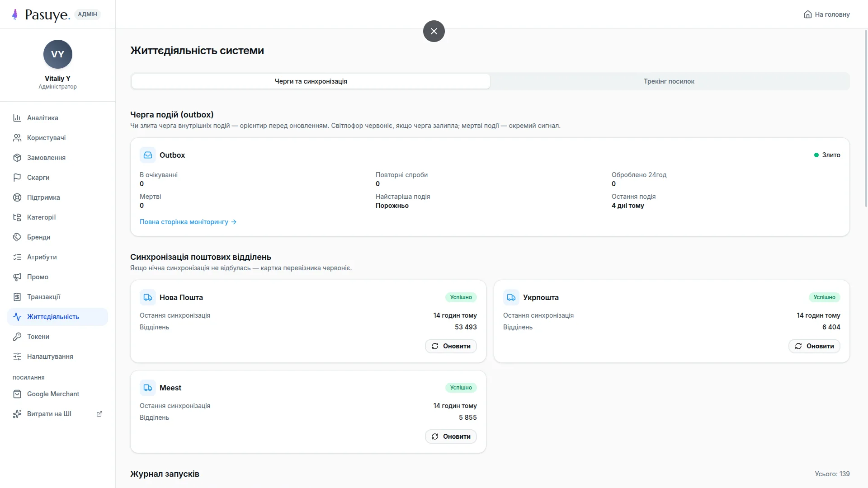The height and width of the screenshot is (488, 868).
Task: Click the Користувачі users icon
Action: 17,138
